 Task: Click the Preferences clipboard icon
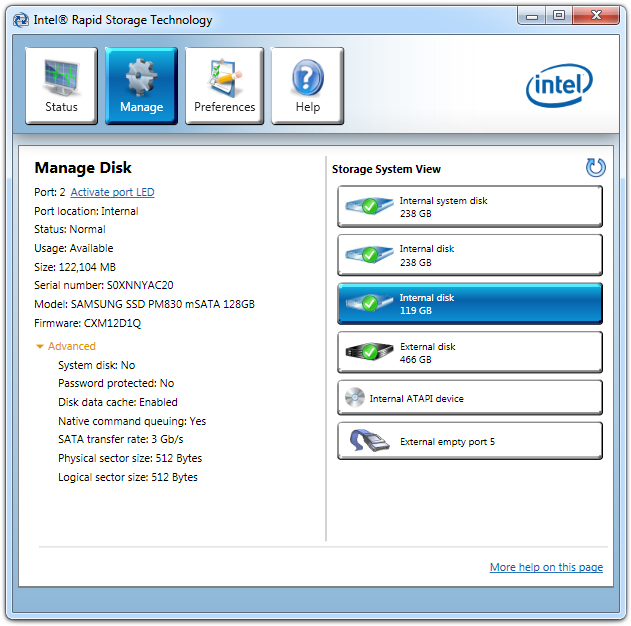224,77
